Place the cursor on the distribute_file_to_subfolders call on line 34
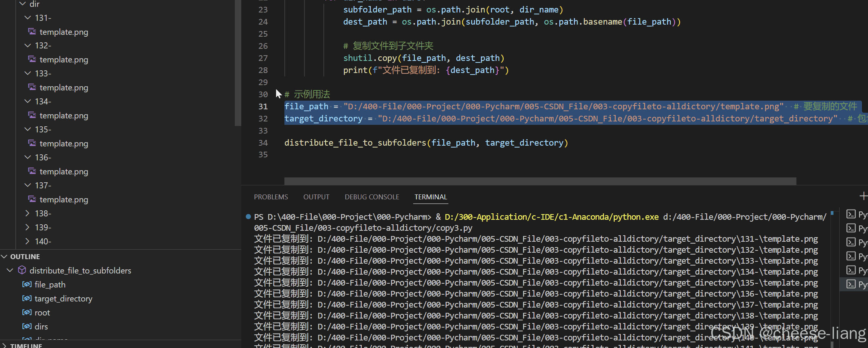The width and height of the screenshot is (868, 348). [355, 143]
